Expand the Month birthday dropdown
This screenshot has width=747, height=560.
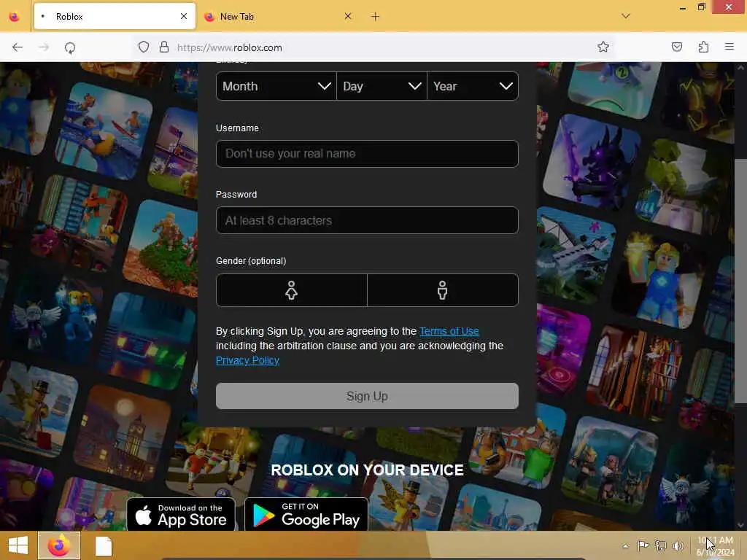[x=276, y=86]
